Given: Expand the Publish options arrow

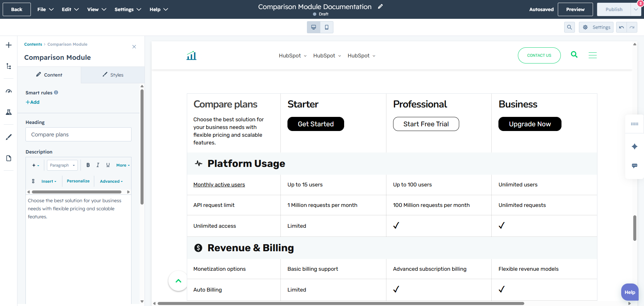Looking at the screenshot, I should [636, 9].
